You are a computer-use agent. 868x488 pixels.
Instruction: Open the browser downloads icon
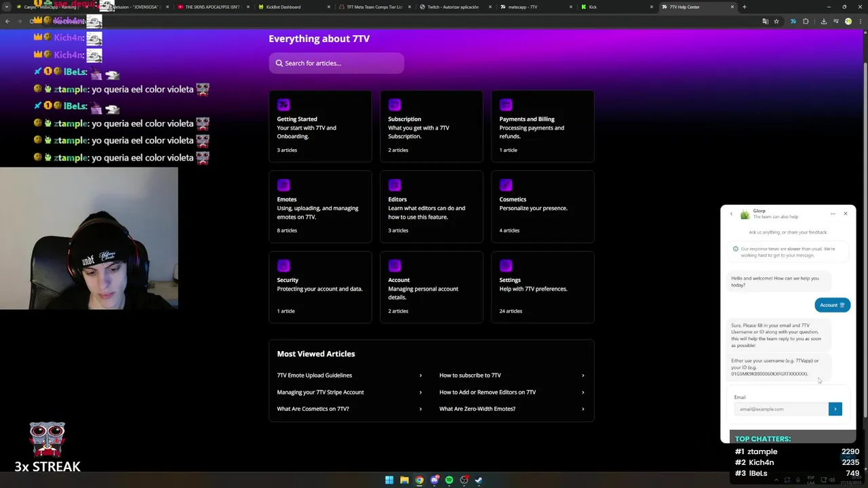pos(823,21)
